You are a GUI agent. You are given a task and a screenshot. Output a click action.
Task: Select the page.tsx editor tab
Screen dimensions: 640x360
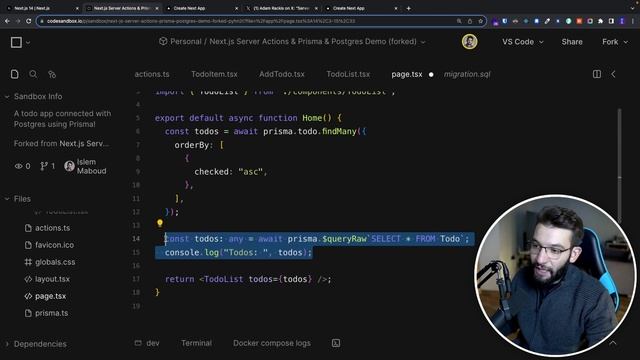[407, 74]
